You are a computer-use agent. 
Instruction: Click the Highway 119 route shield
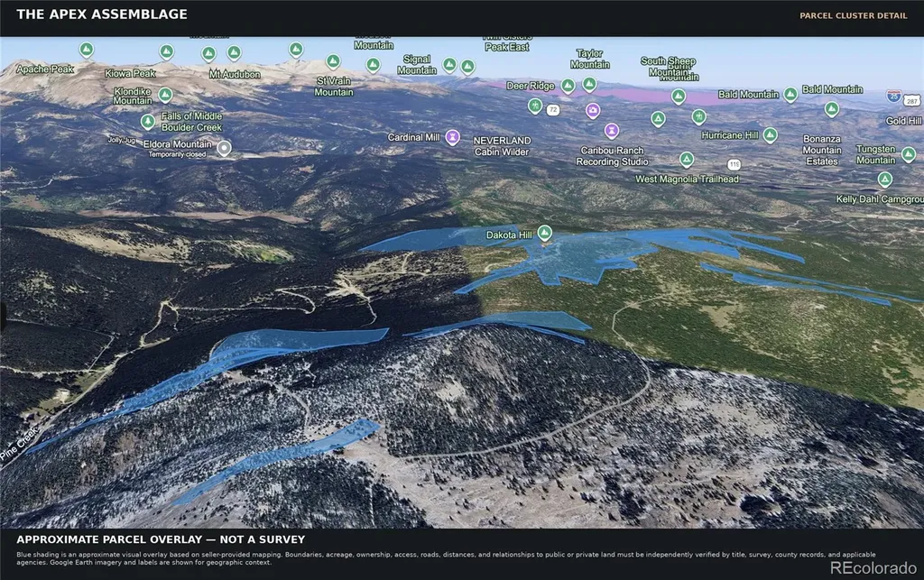(734, 164)
